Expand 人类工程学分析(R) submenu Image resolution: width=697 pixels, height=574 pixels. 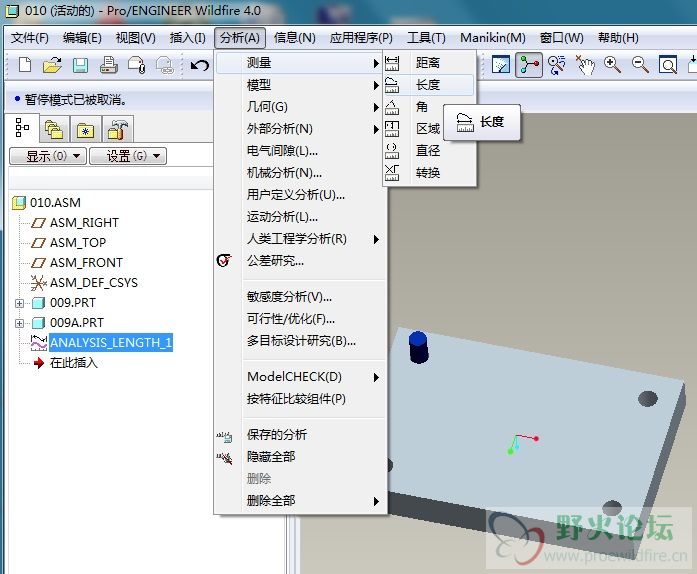click(x=300, y=239)
